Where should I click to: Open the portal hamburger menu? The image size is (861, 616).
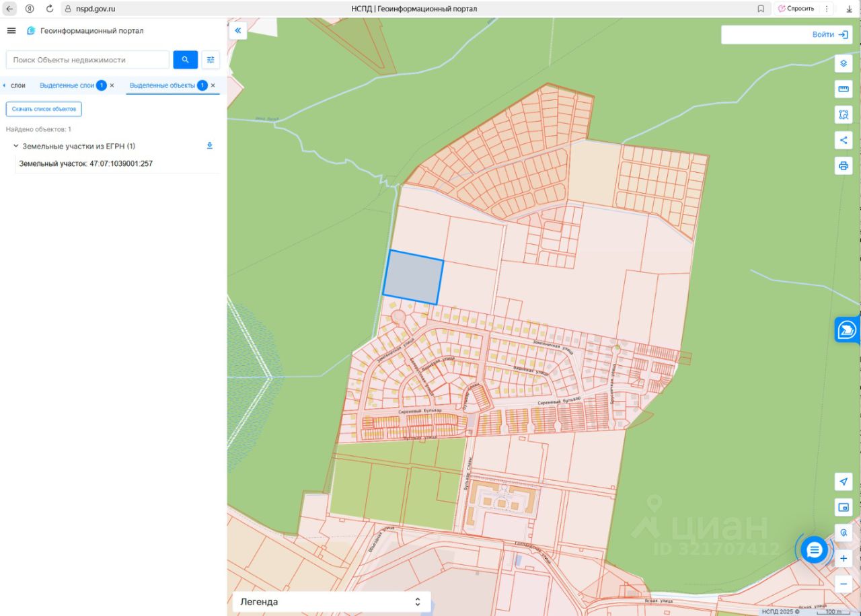tap(11, 31)
